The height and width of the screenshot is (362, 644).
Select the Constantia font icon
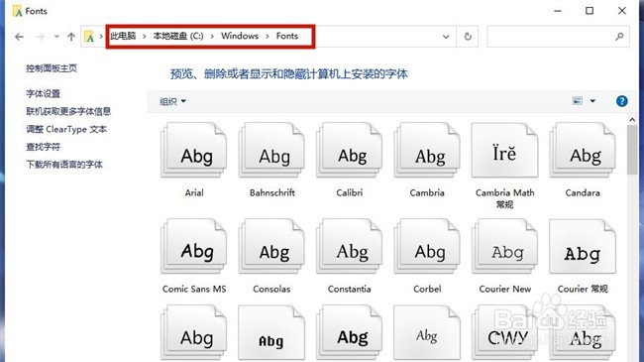tap(349, 246)
